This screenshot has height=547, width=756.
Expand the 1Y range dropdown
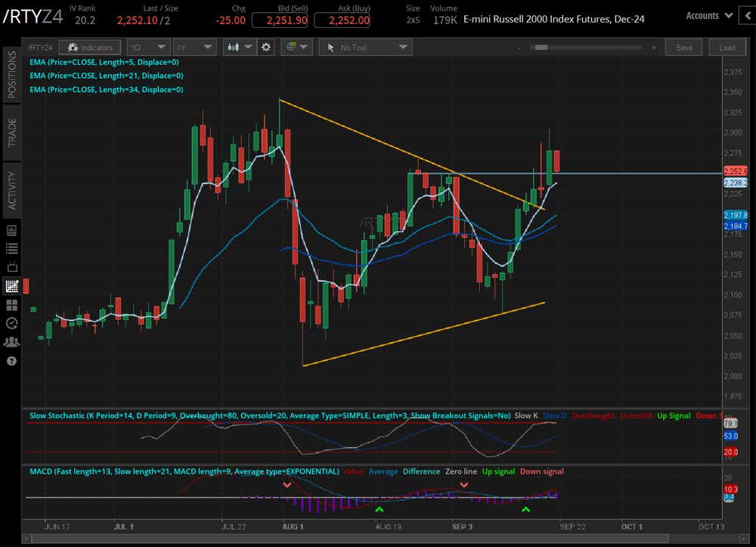pos(194,47)
